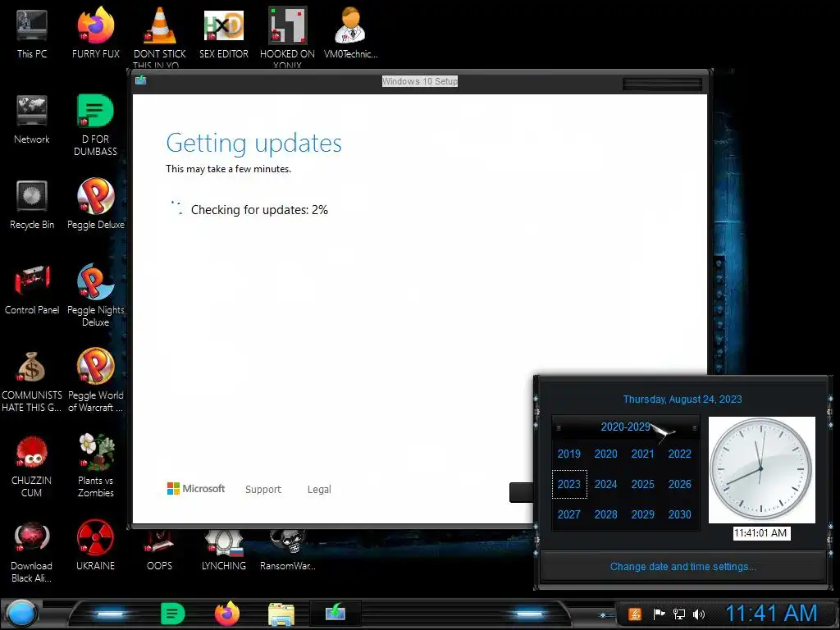Select year 2019 in the calendar
Viewport: 840px width, 630px height.
(x=569, y=454)
